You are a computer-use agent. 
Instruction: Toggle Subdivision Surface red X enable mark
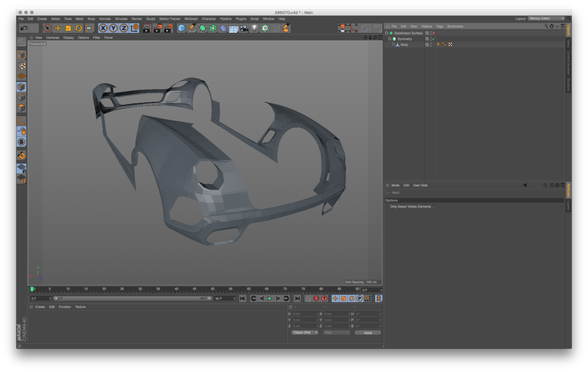click(434, 33)
